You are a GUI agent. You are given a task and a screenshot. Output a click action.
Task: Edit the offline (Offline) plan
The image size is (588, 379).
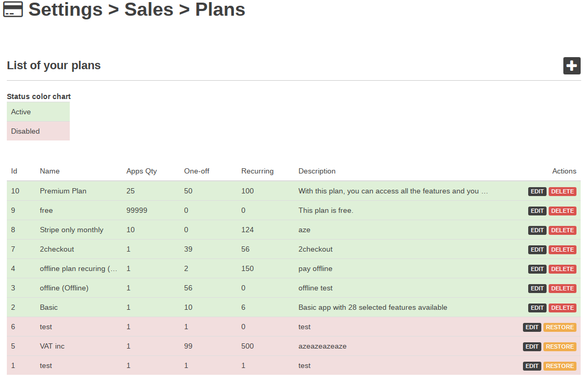(x=537, y=288)
